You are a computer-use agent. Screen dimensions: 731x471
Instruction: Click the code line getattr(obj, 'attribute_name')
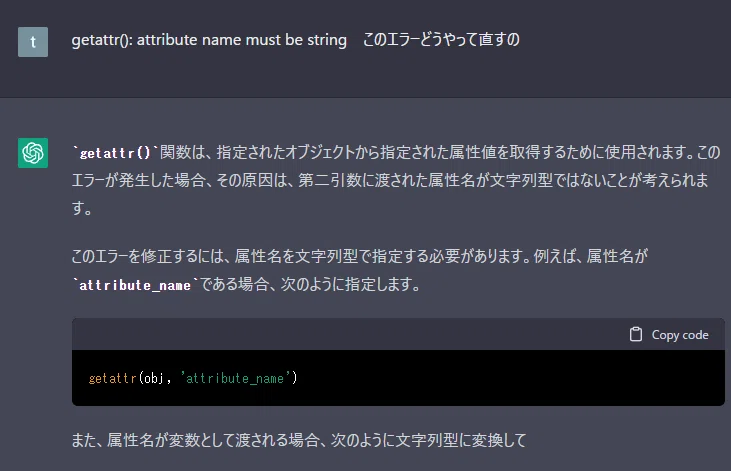(193, 378)
